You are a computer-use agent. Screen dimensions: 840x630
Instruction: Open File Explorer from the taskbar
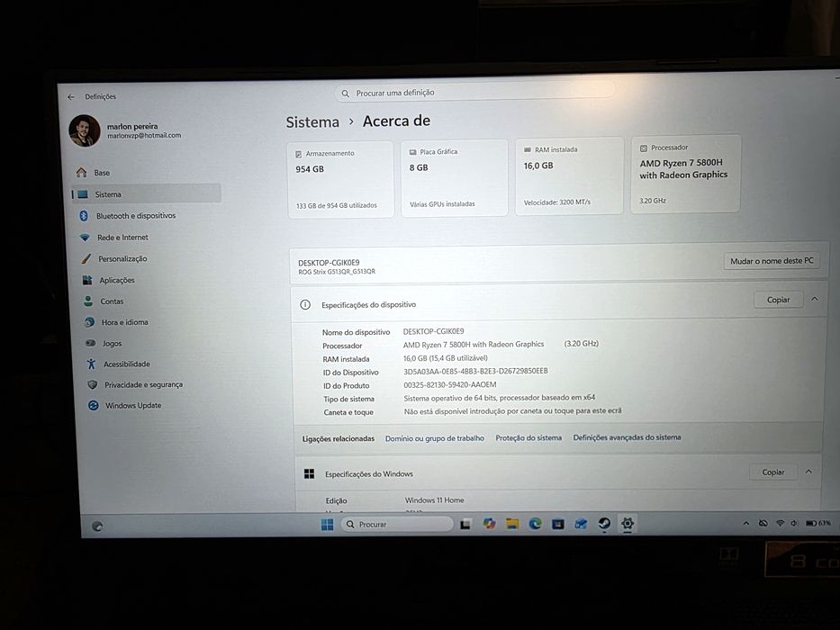coord(512,524)
